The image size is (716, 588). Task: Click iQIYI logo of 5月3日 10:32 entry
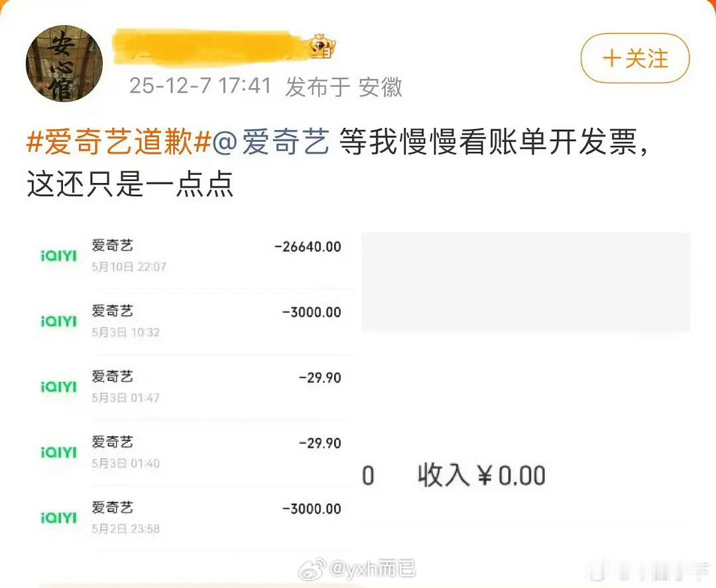pyautogui.click(x=59, y=322)
